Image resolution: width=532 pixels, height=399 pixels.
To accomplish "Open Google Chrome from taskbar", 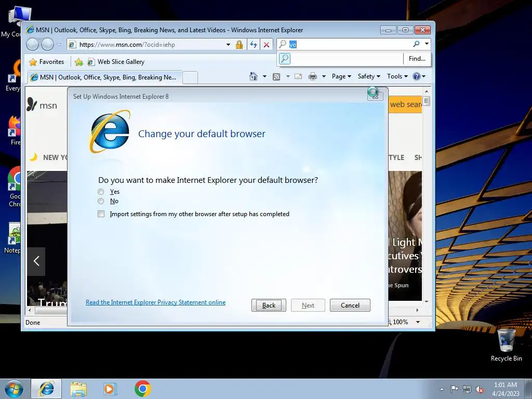I will [142, 389].
